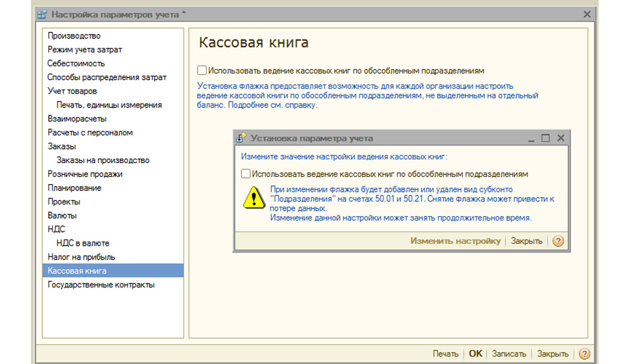Click the yellow warning triangle icon
This screenshot has width=630, height=364.
254,198
